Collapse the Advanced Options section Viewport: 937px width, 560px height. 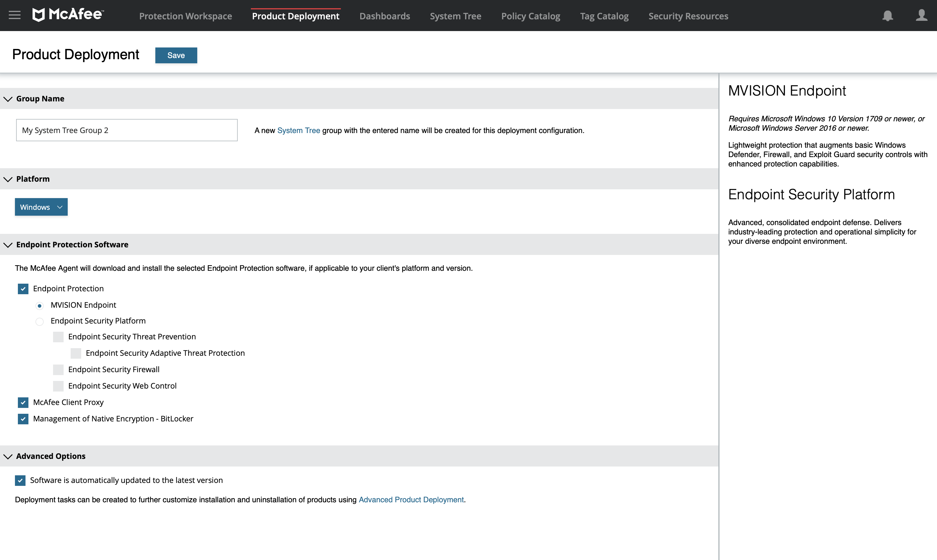click(8, 456)
